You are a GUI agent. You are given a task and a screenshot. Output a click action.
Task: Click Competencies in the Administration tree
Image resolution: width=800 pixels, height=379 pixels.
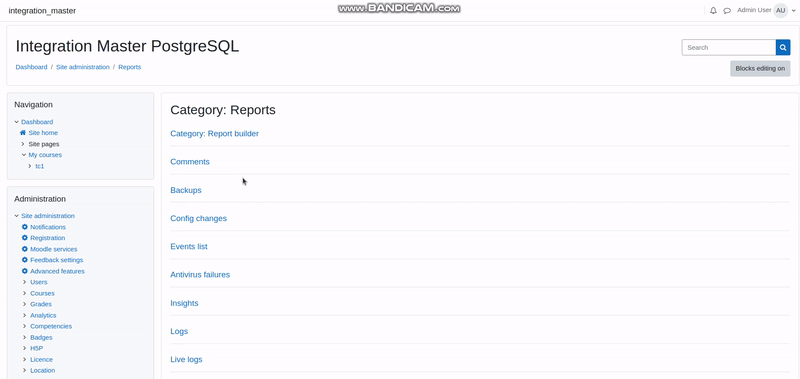[51, 326]
